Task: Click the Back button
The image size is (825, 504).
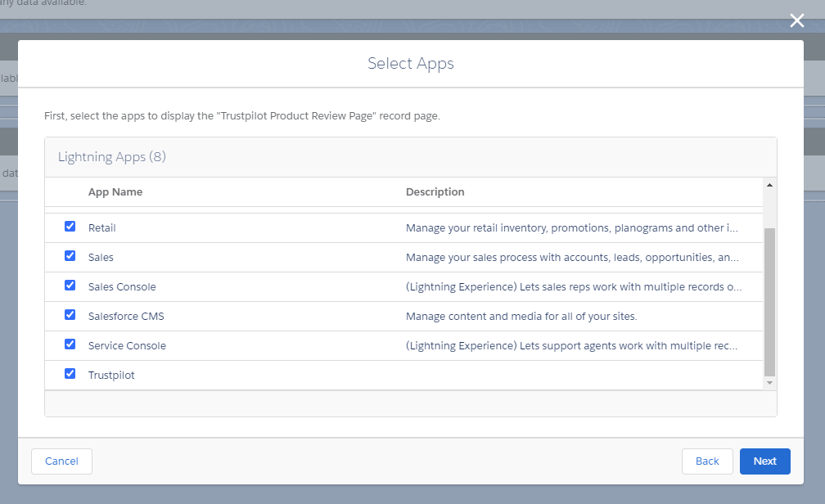Action: click(x=706, y=461)
